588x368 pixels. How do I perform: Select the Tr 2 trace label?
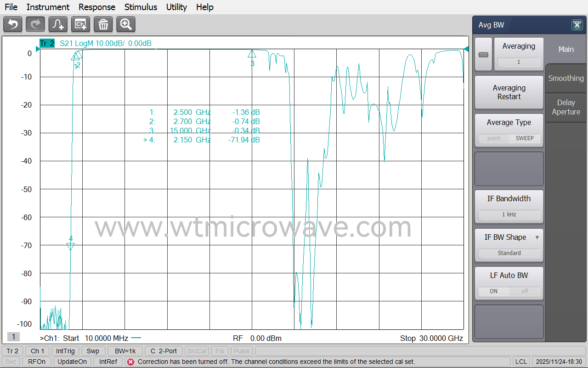click(x=47, y=44)
